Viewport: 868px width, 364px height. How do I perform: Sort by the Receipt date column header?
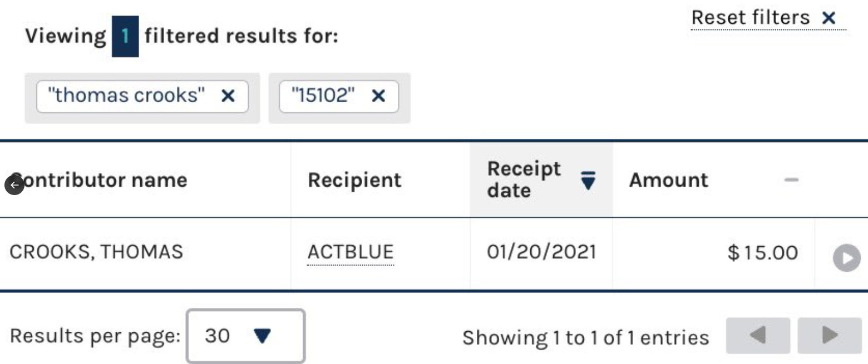point(524,179)
